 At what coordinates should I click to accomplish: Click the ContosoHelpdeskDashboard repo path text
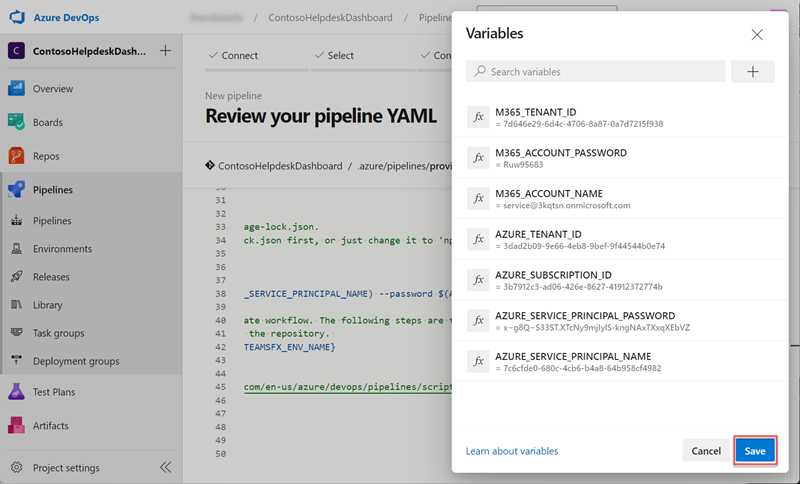pos(280,166)
